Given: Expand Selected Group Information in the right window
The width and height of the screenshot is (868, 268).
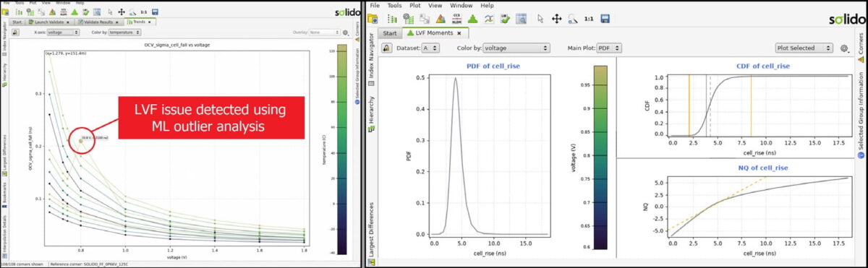Looking at the screenshot, I should 861,116.
